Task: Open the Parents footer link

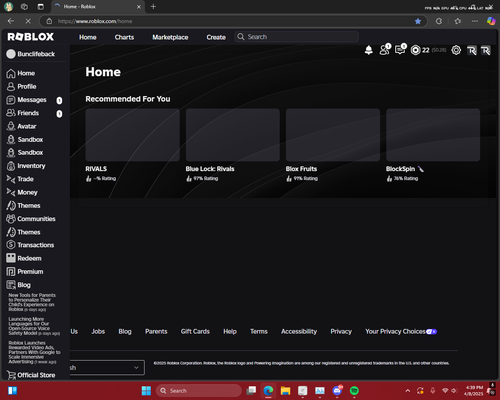Action: click(x=156, y=332)
